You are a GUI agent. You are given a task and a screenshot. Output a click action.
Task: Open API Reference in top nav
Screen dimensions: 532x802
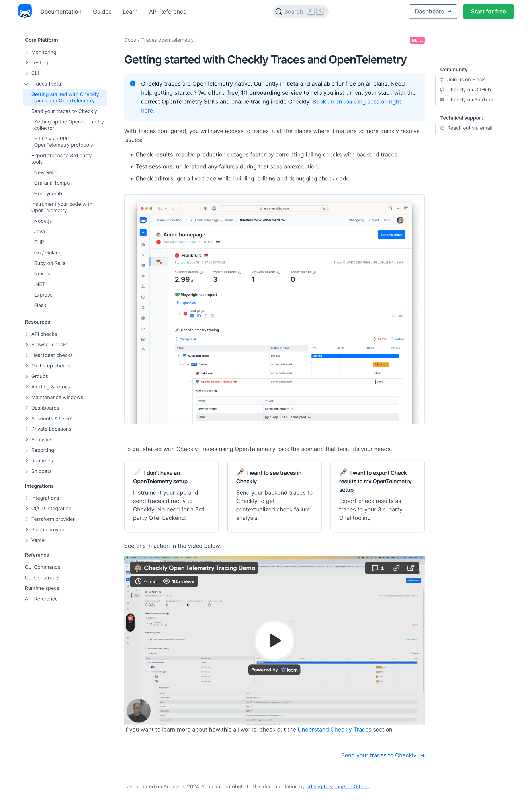click(x=168, y=12)
